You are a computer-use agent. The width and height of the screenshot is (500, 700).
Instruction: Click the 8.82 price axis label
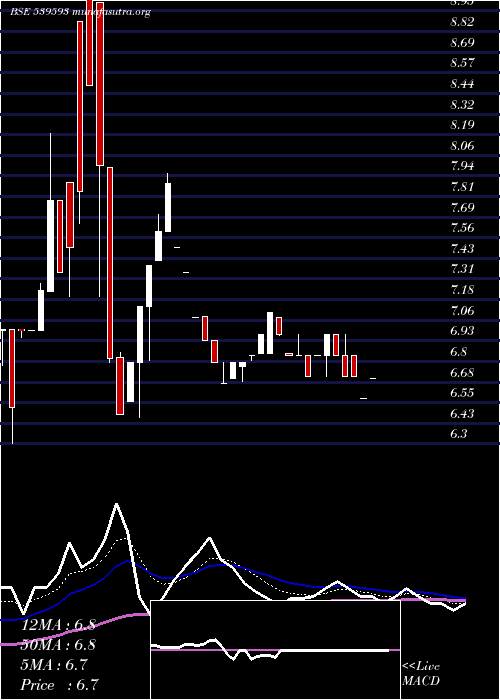point(462,22)
